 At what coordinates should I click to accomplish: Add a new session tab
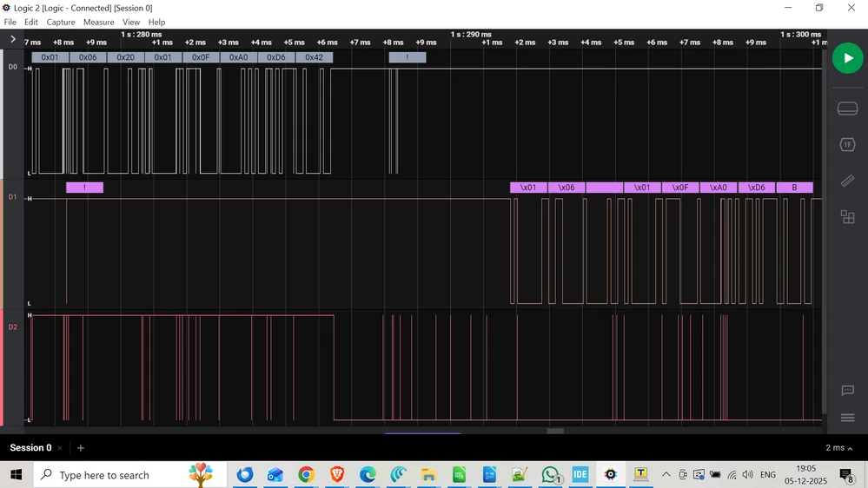coord(80,448)
